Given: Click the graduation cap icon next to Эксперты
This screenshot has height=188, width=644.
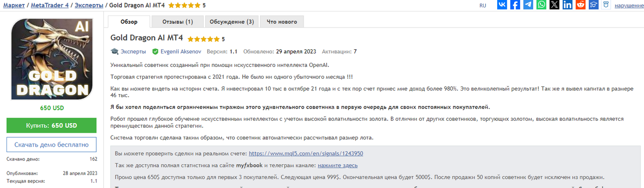Looking at the screenshot, I should coord(114,51).
